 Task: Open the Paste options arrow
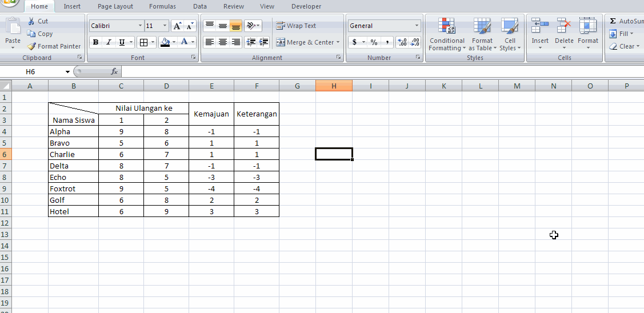pos(13,47)
